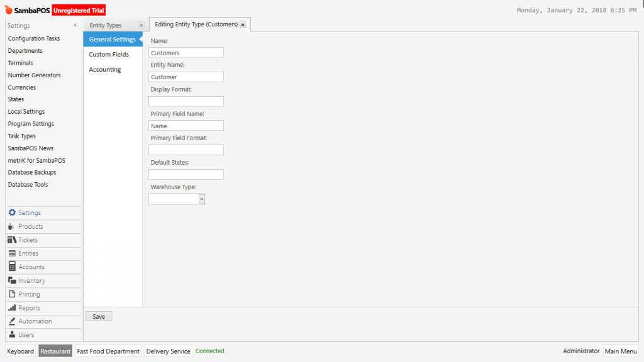Open metriK for SambaPOS
Screen dimensions: 644x362
[36, 160]
